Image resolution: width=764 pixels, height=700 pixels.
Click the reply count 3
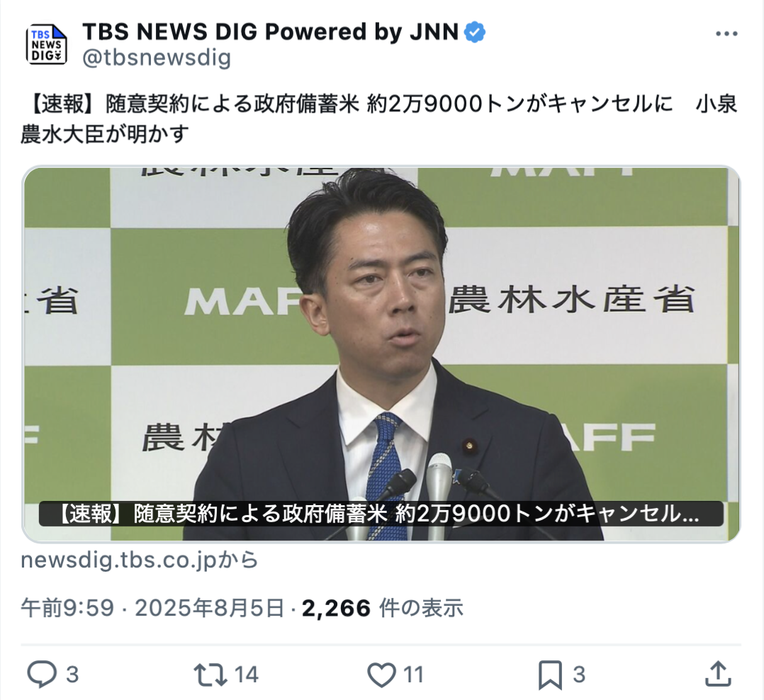click(72, 674)
